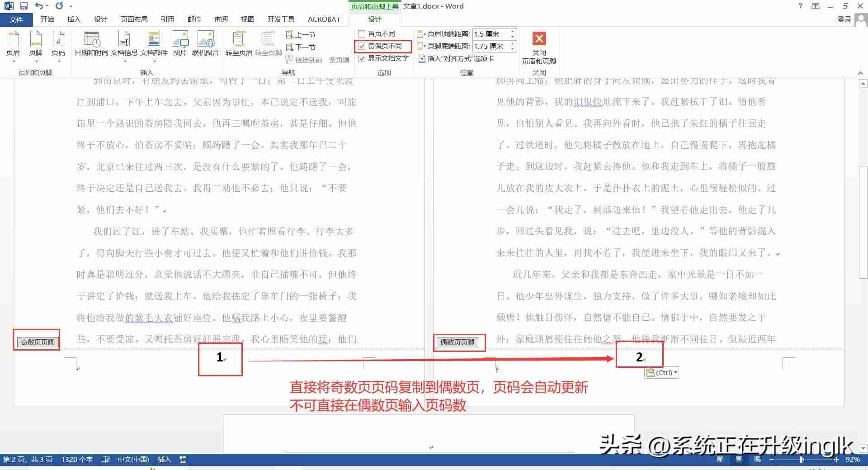Switch to the 开发工具 tab
Screen dimensions: 868x470
coord(281,19)
